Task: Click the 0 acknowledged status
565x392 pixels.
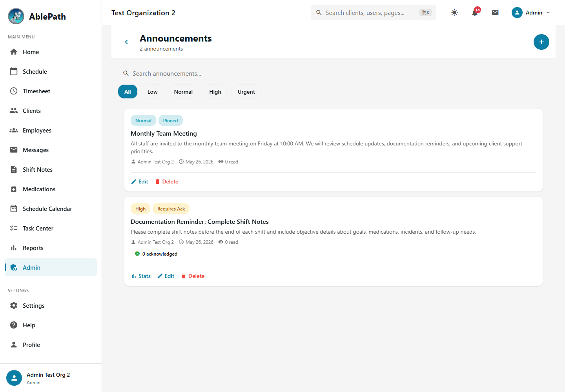Action: pos(156,254)
